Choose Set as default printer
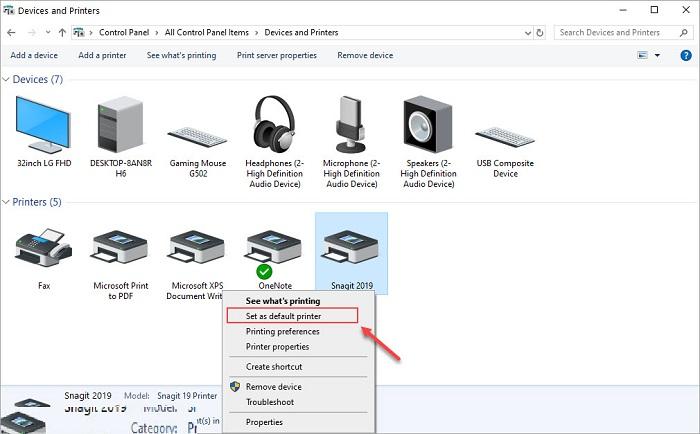 283,316
